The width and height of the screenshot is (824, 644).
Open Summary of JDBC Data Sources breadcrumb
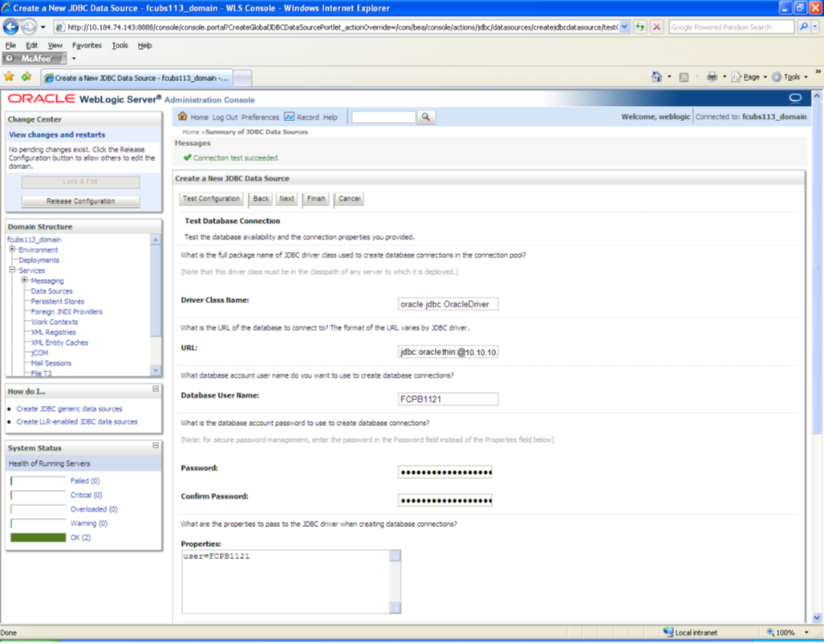[257, 132]
